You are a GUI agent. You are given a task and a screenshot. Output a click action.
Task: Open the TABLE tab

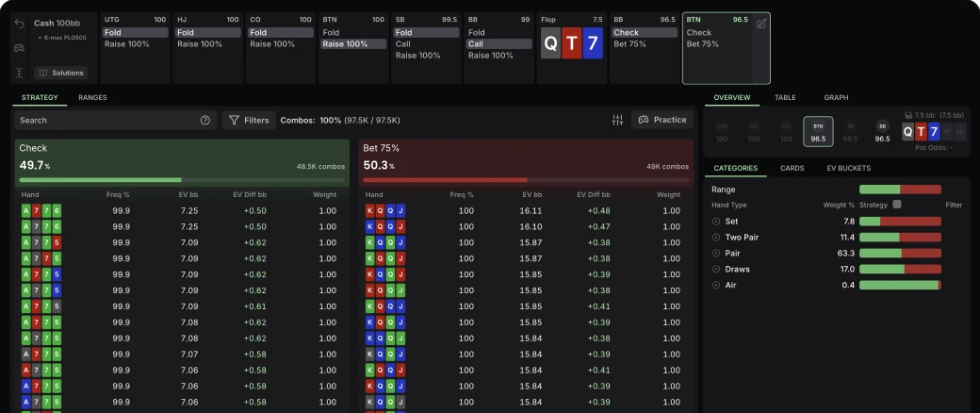pyautogui.click(x=785, y=98)
